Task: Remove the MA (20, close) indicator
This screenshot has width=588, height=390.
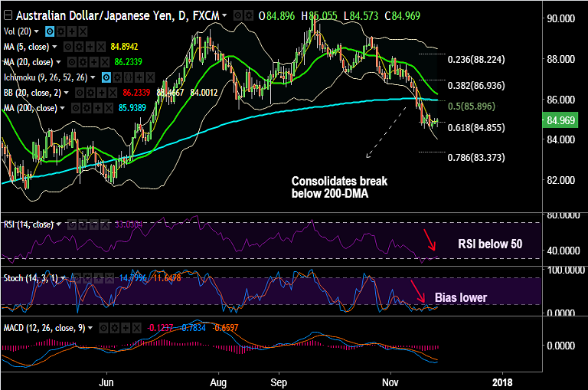Action: pos(104,62)
